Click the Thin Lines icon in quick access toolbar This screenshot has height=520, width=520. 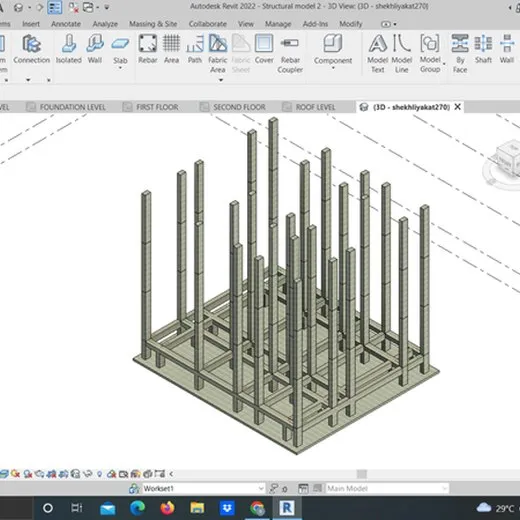[x=54, y=7]
